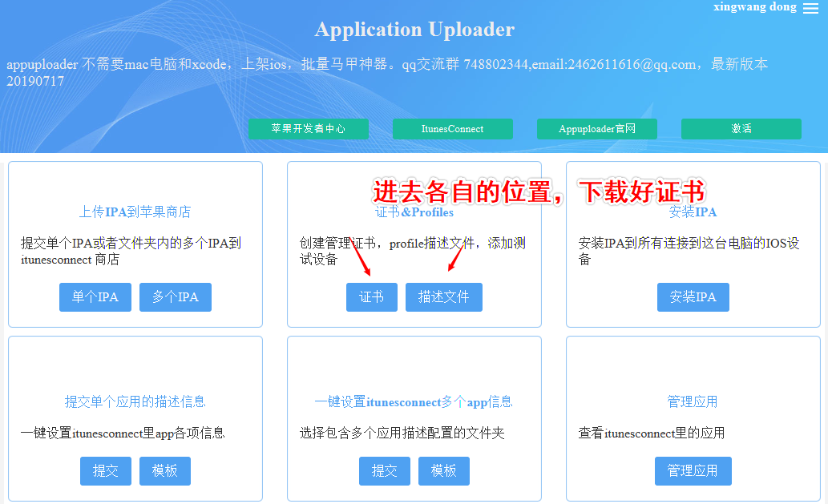Click the 管理应用 card heading
The height and width of the screenshot is (504, 828).
[693, 401]
